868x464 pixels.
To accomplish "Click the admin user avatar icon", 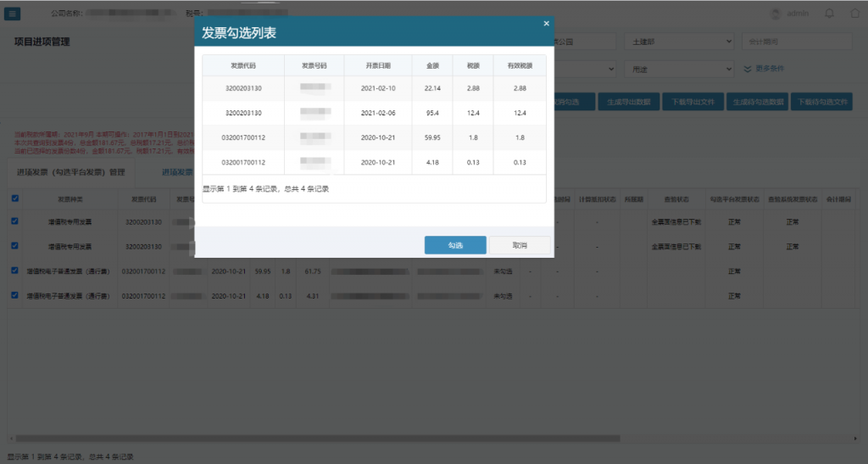I will coord(776,14).
